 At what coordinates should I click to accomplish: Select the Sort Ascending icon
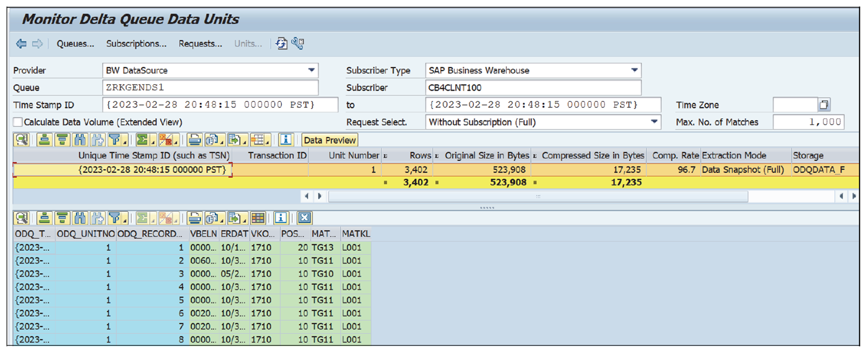(44, 139)
